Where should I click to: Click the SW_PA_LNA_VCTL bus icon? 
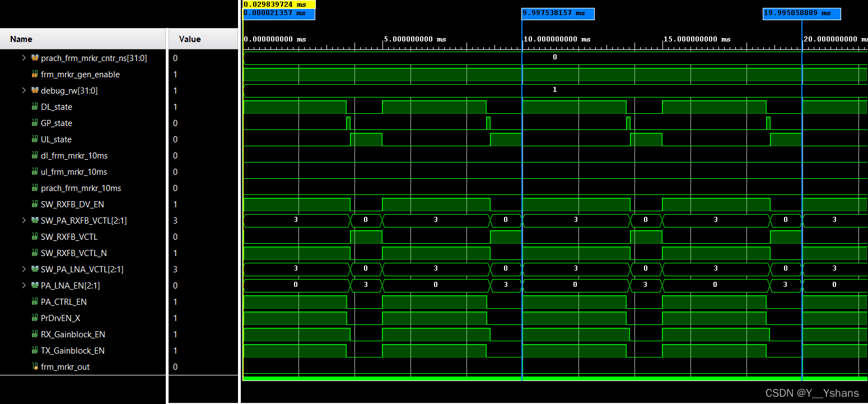[x=35, y=269]
